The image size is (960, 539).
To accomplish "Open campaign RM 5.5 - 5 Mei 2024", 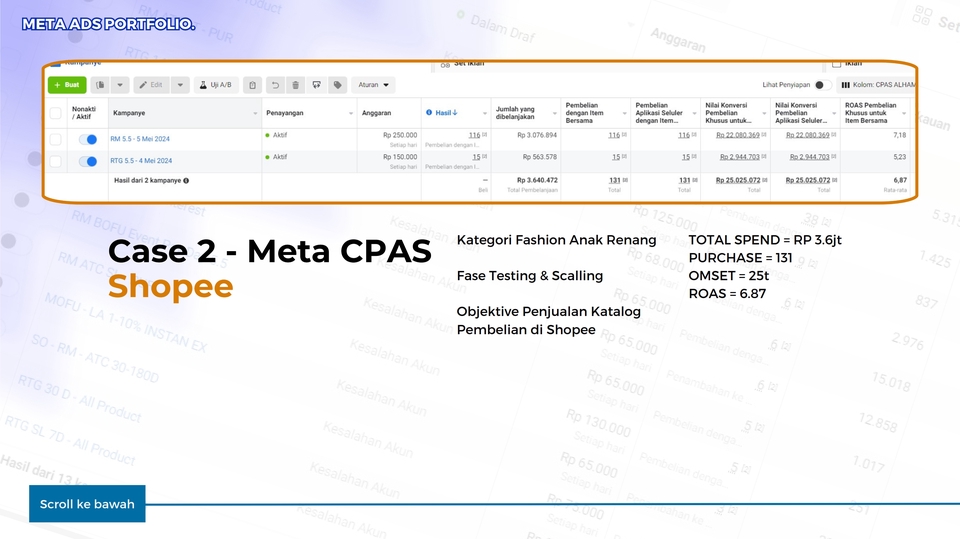I will coord(140,139).
